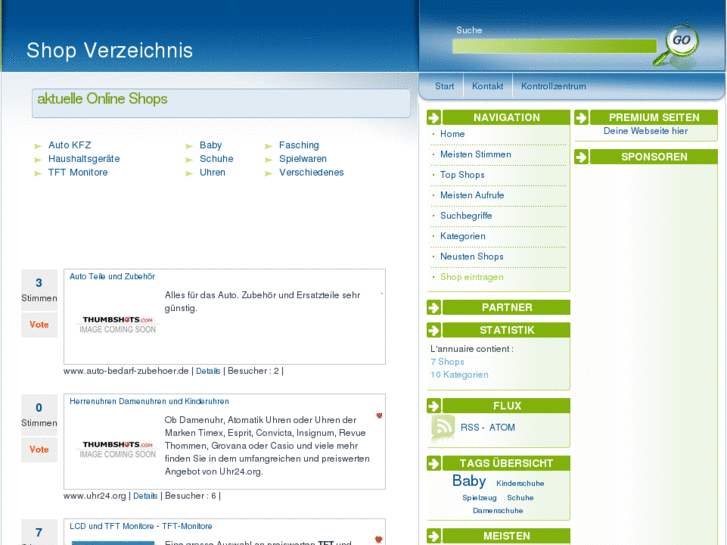Select the Baby tag in the tag cloud
Viewport: 727px width, 545px height.
[x=469, y=481]
